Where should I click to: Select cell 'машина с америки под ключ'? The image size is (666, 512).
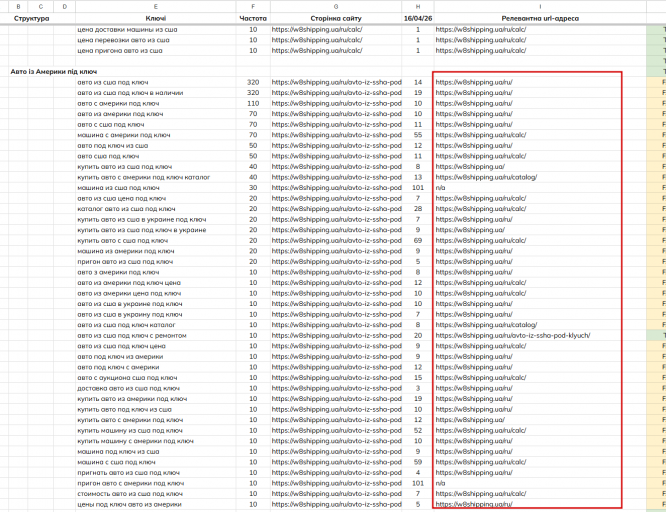coord(124,135)
